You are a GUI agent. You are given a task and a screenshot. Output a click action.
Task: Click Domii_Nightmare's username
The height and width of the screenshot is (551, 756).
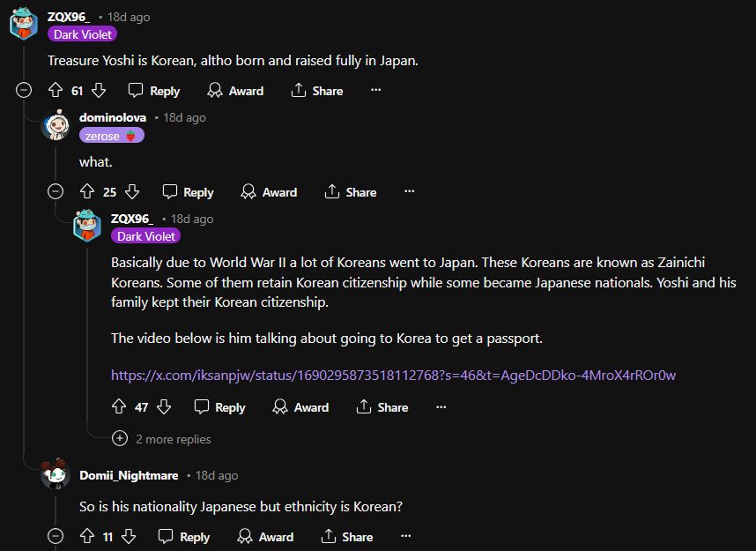[130, 475]
